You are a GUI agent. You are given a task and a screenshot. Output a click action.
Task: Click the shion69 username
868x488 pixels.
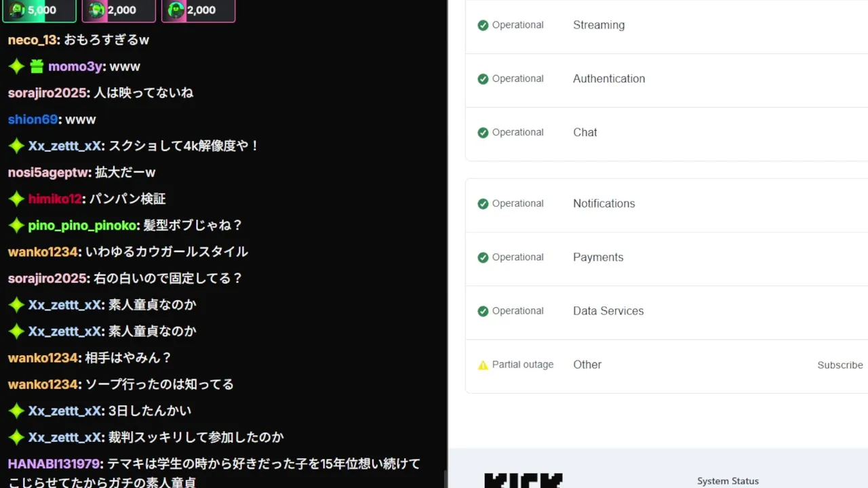pyautogui.click(x=33, y=119)
